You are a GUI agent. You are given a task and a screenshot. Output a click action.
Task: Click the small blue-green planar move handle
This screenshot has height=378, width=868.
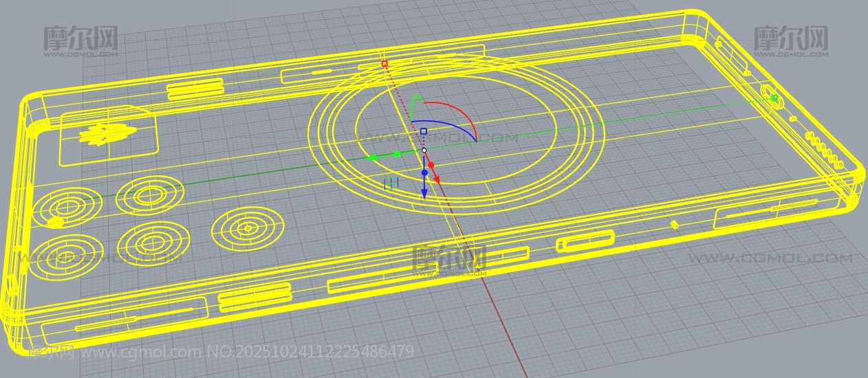391,183
